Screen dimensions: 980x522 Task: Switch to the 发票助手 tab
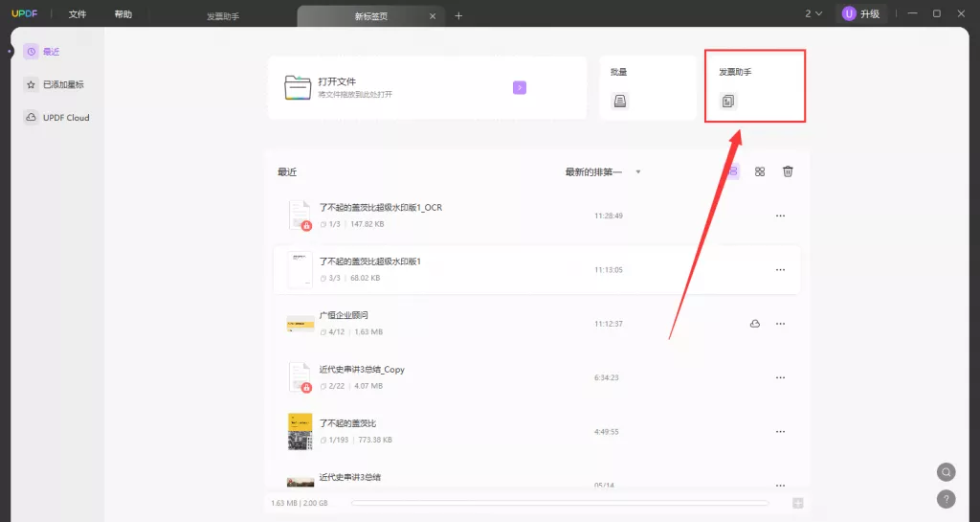coord(223,16)
